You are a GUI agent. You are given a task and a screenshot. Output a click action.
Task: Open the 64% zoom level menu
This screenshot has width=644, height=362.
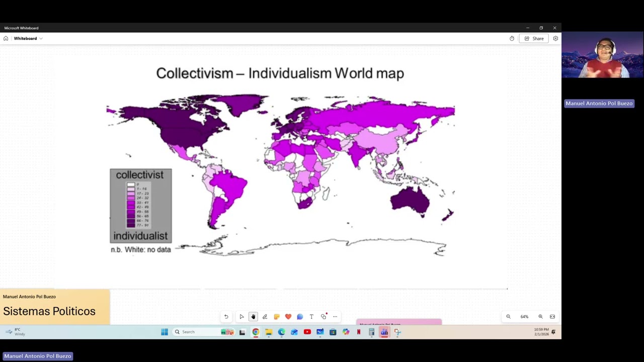[524, 317]
